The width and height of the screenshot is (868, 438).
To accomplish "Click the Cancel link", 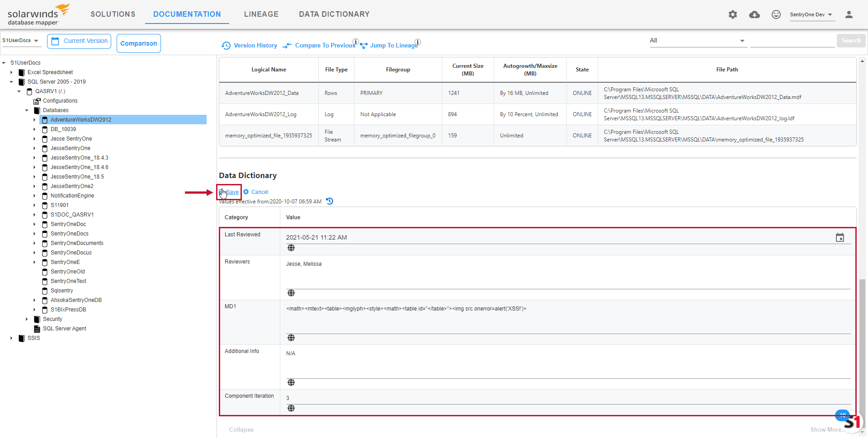I will pyautogui.click(x=259, y=192).
